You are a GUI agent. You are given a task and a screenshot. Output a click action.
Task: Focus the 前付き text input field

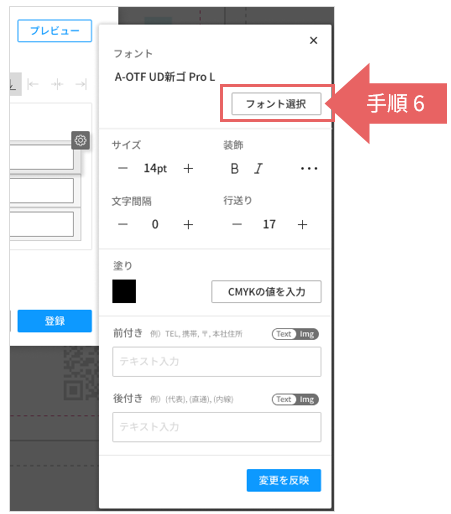pyautogui.click(x=217, y=362)
